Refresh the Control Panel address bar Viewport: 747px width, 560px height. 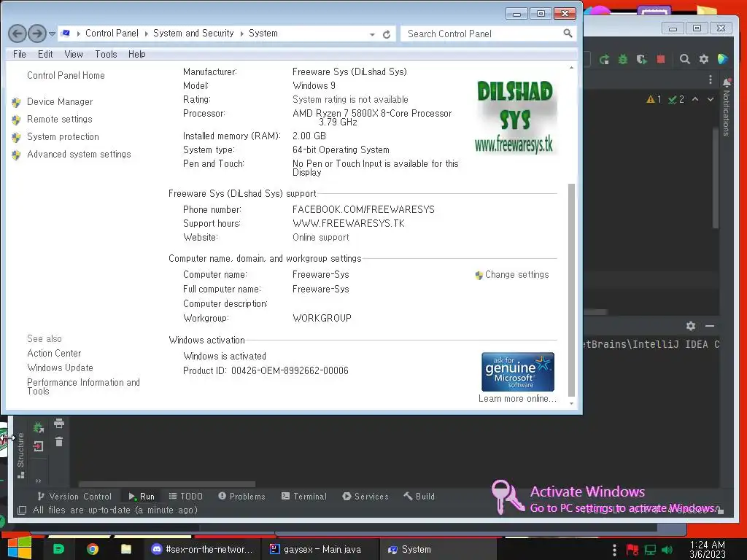coord(387,34)
